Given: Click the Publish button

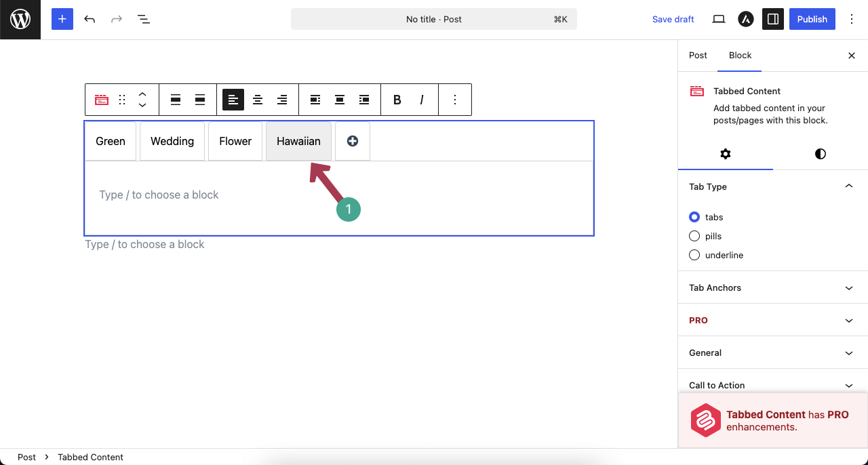Looking at the screenshot, I should pos(812,19).
